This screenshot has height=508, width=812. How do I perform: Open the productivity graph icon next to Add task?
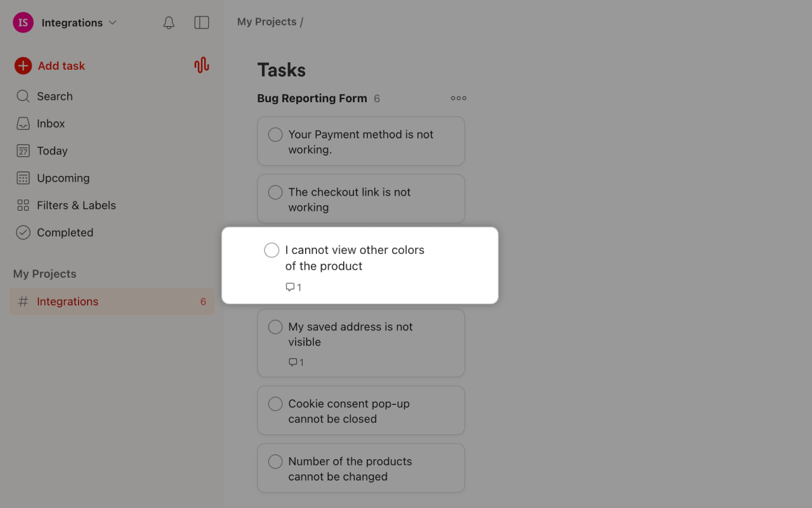point(201,65)
